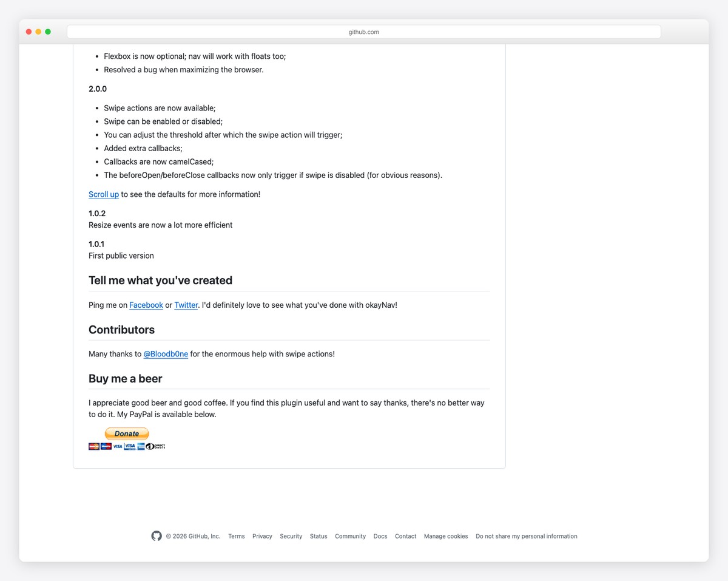Select the MasterCard payment icon
728x581 pixels.
click(93, 446)
